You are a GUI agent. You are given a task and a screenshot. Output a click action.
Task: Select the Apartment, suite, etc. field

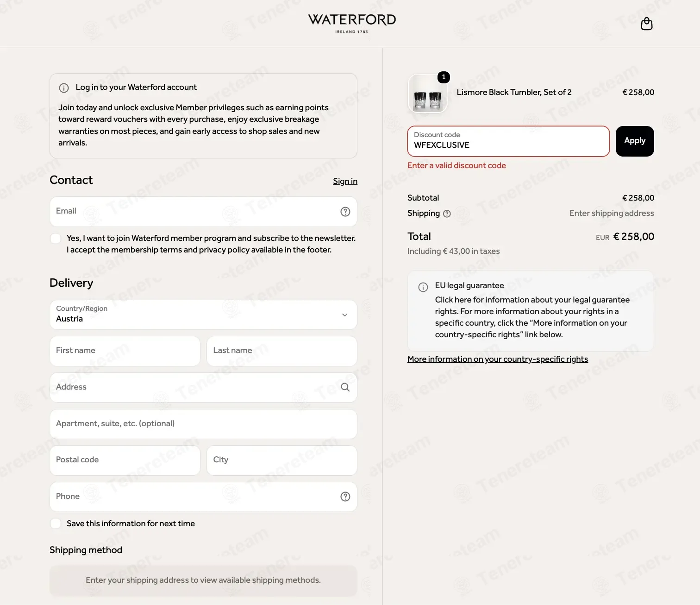[203, 424]
